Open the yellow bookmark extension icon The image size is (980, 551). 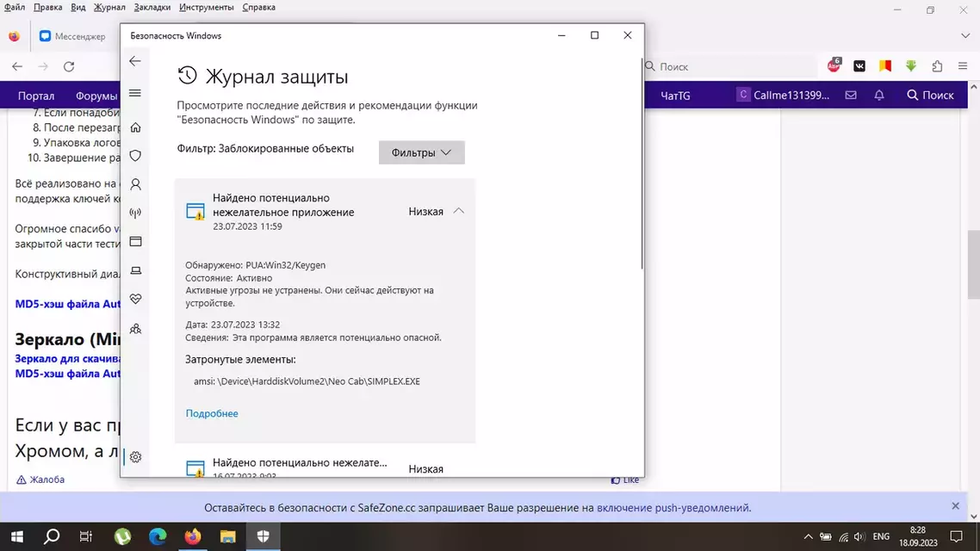click(885, 66)
